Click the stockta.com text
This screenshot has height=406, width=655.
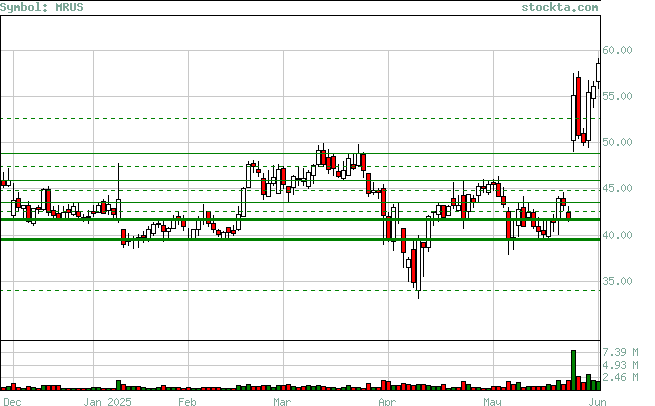click(560, 7)
